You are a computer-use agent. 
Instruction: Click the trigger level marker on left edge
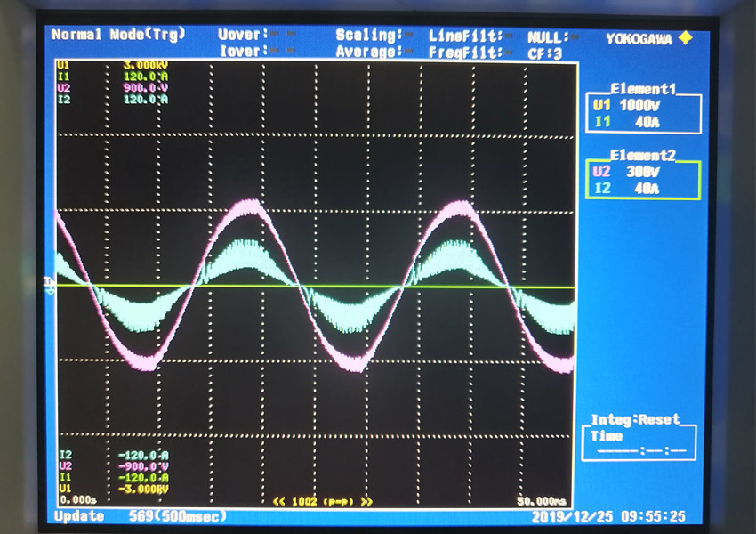coord(50,282)
